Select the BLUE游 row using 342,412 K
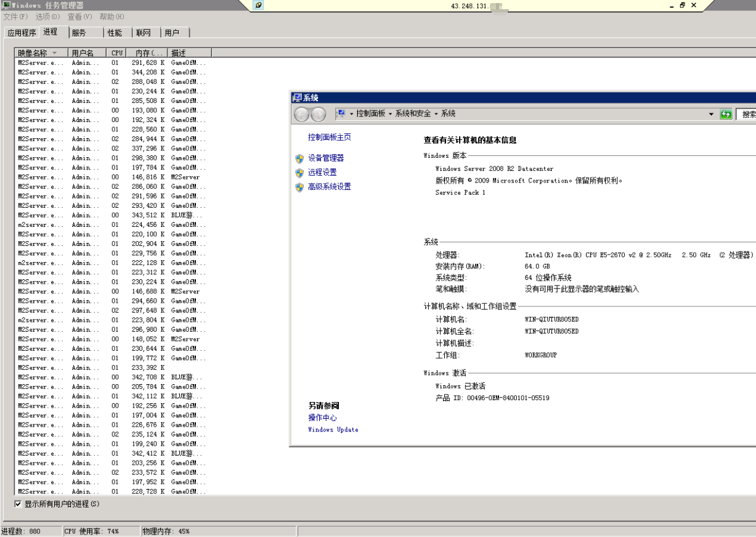Viewport: 756px width, 537px height. (113, 454)
